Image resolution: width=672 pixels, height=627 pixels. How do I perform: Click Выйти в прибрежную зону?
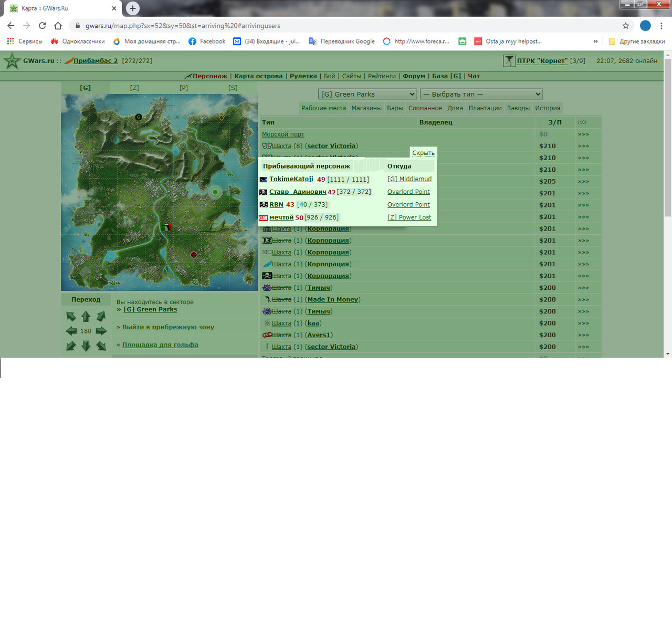point(168,327)
